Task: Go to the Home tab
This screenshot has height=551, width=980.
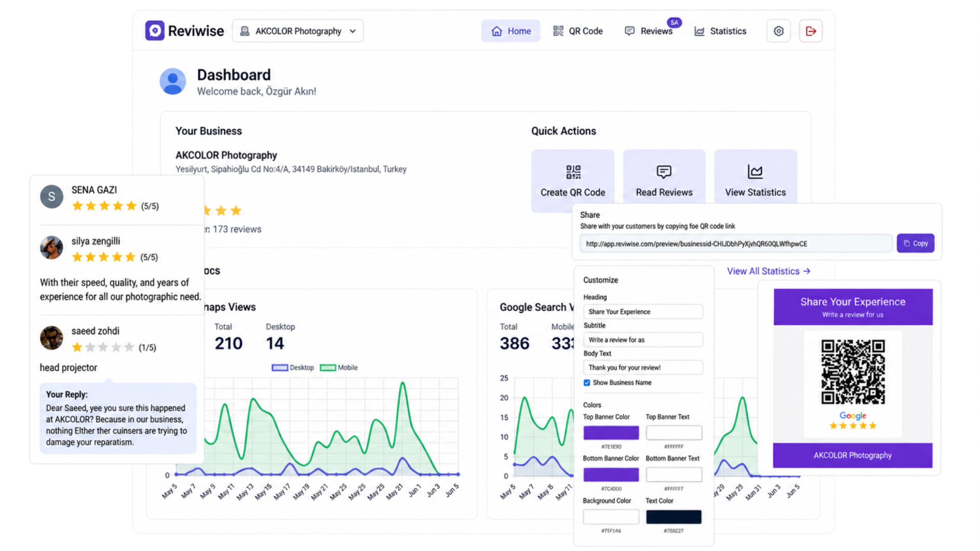Action: point(510,31)
